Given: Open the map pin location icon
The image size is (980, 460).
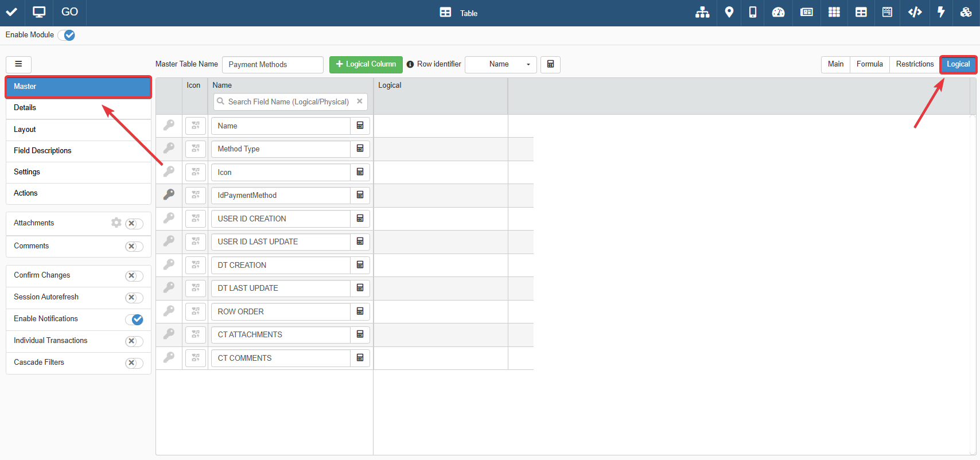Looking at the screenshot, I should pyautogui.click(x=729, y=12).
